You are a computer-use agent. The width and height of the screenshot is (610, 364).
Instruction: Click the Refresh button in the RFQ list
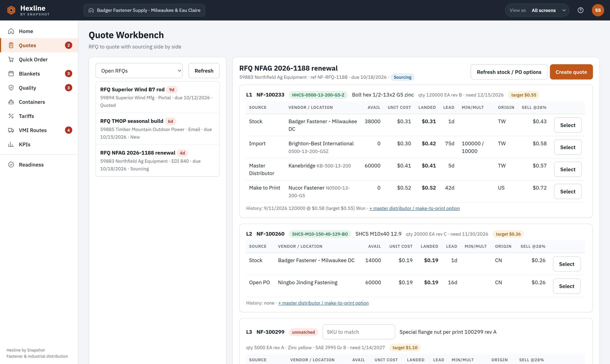[x=204, y=71]
